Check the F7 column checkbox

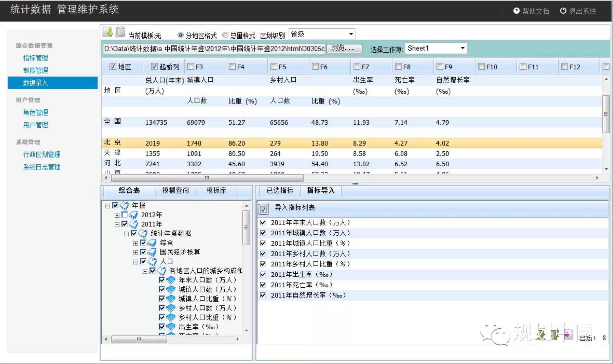[357, 66]
